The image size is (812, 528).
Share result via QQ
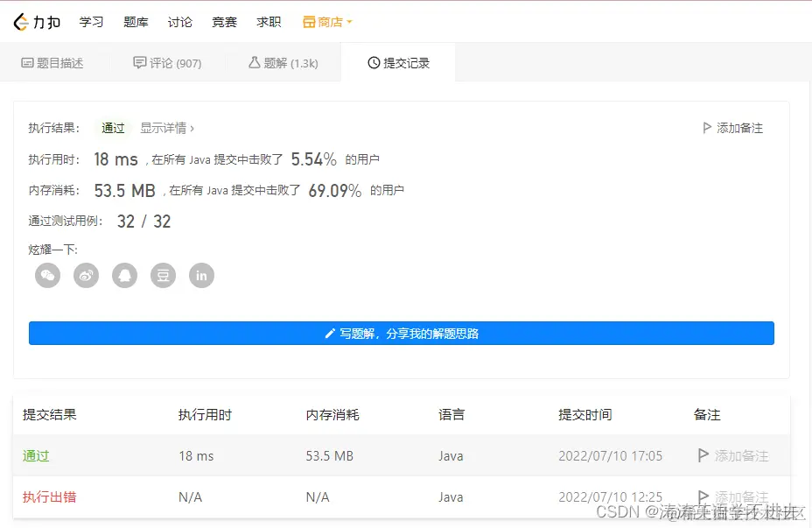point(124,275)
